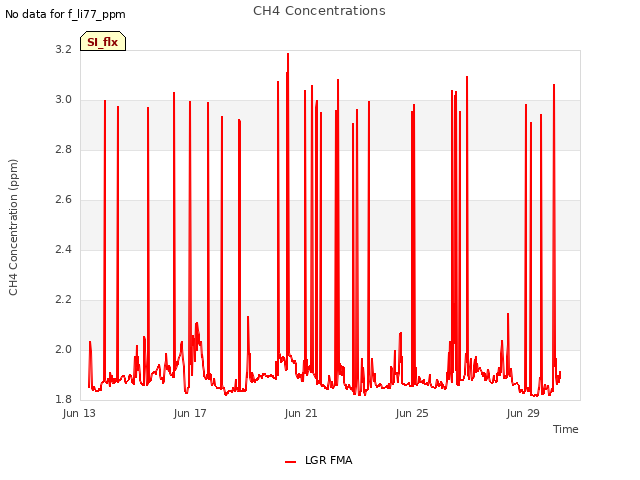This screenshot has width=640, height=480.
Task: Click the 2.6 y-axis tick label
Action: (x=63, y=199)
